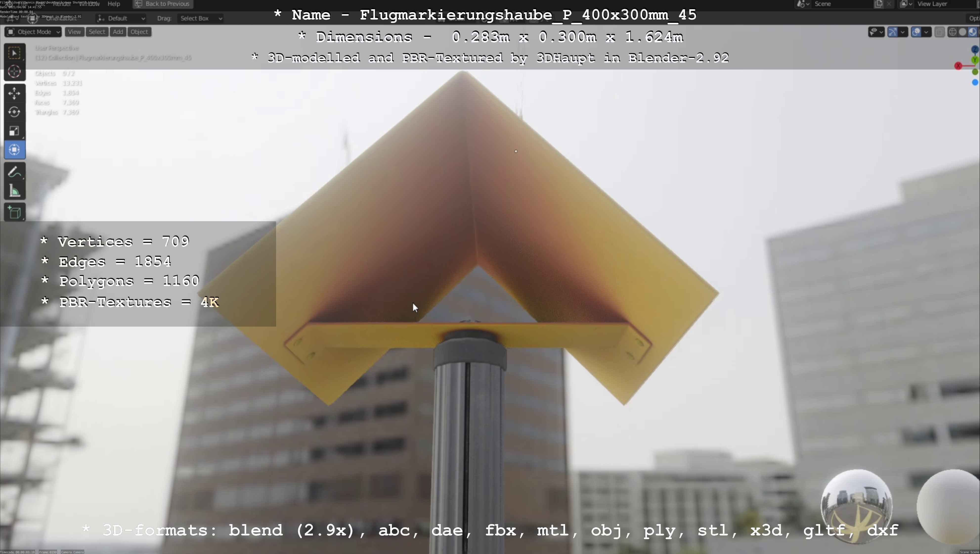Expand the Drag Select Box dropdown
The height and width of the screenshot is (554, 980).
coord(200,18)
